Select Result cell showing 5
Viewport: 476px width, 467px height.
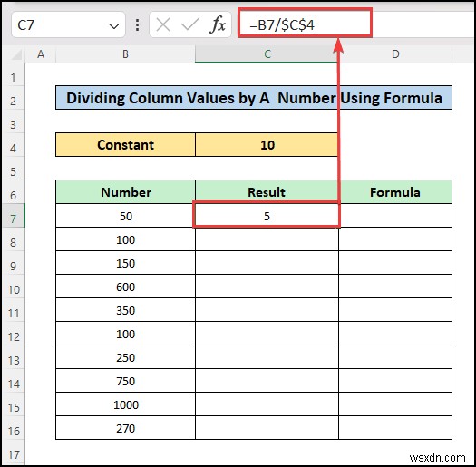(267, 216)
